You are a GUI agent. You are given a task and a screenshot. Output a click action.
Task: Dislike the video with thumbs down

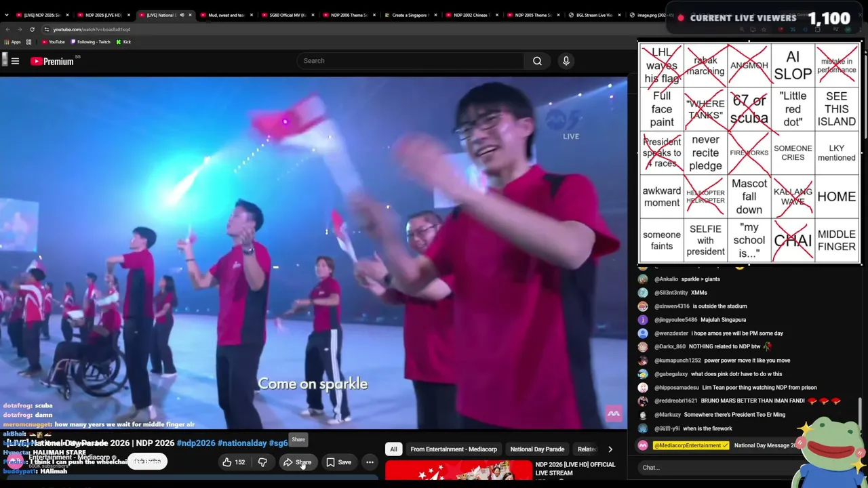tap(262, 462)
